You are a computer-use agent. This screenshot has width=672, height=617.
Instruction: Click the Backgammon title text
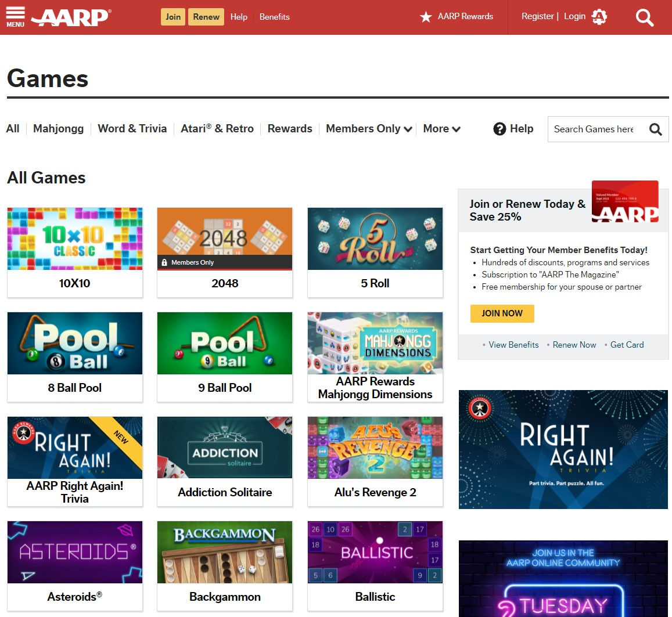(225, 597)
